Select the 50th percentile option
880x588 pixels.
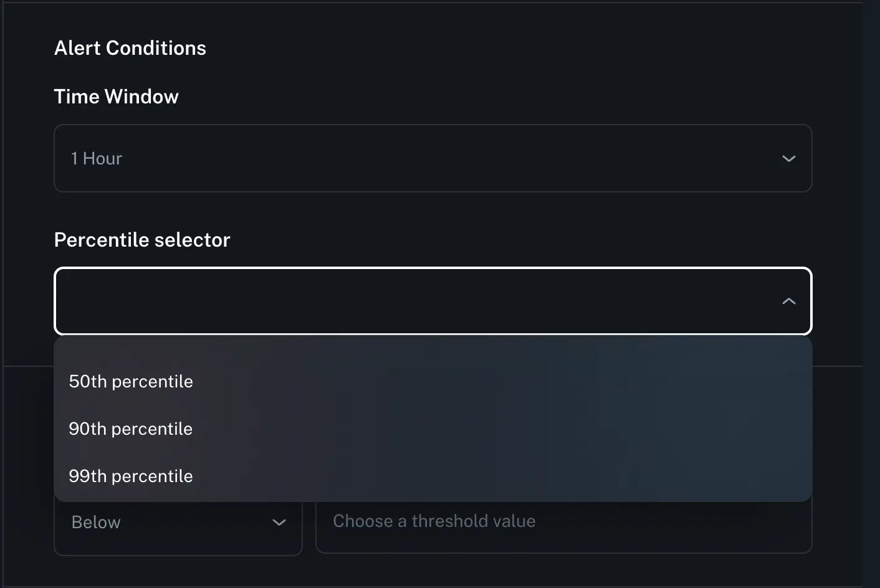click(130, 381)
